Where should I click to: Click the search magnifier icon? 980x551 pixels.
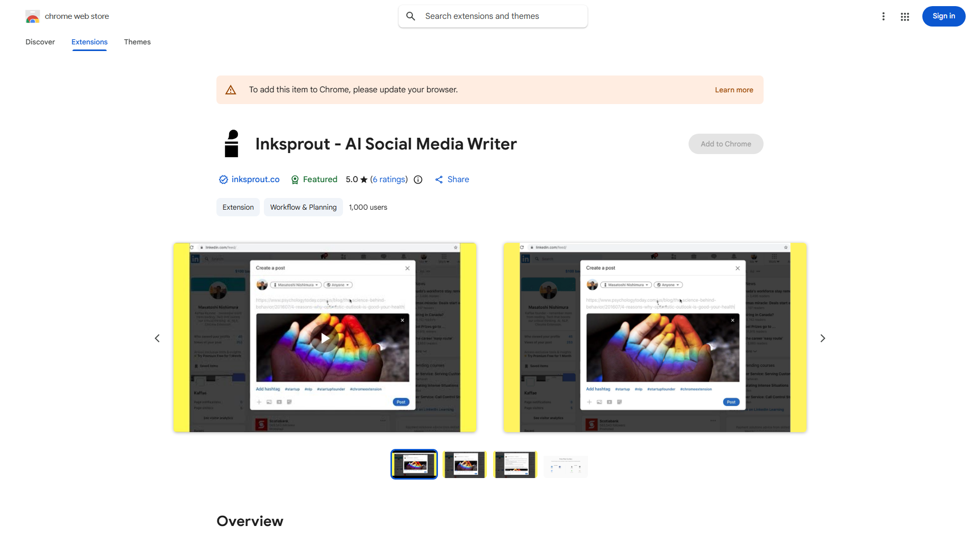click(x=411, y=16)
